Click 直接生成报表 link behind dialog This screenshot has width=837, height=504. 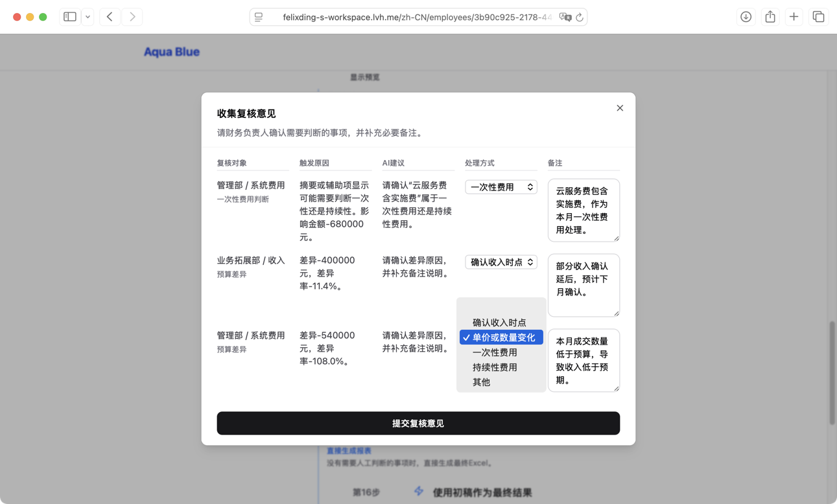(x=349, y=451)
